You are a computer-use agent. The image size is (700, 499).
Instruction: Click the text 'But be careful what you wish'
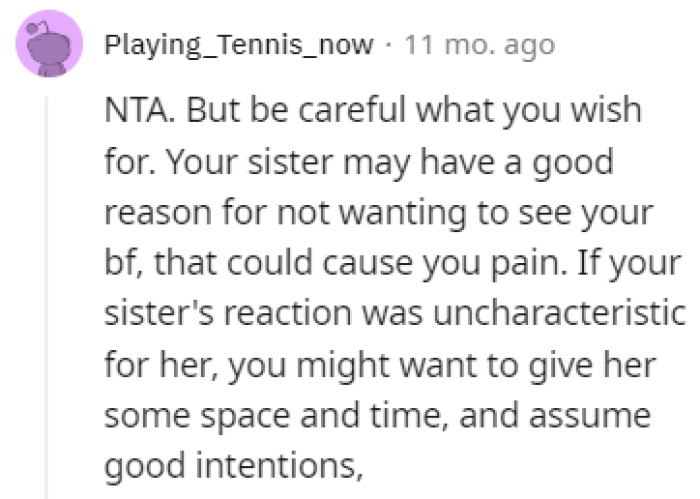(413, 109)
